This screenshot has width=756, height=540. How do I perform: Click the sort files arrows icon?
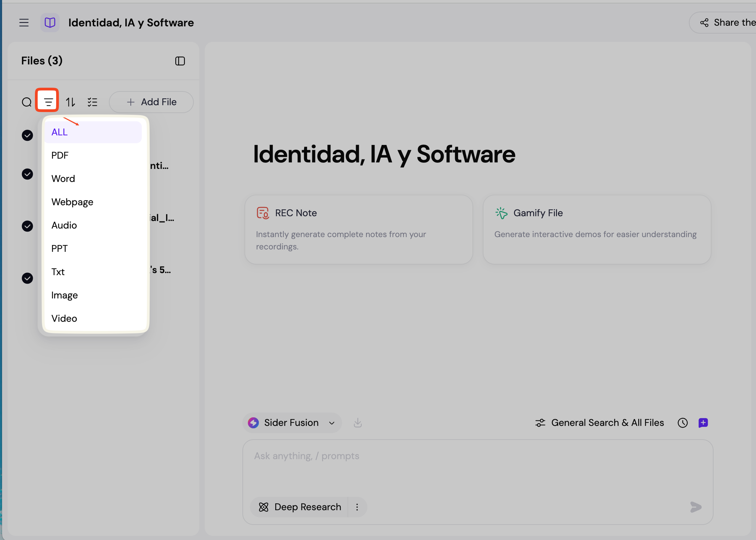tap(71, 102)
